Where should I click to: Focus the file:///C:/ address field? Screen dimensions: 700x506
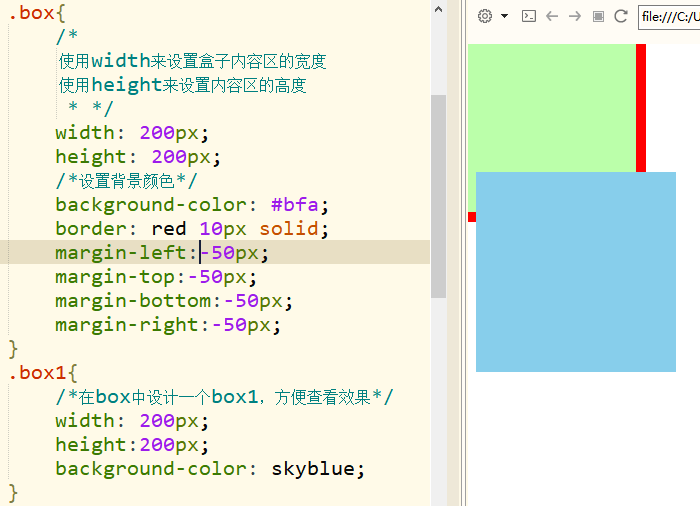[x=669, y=17]
